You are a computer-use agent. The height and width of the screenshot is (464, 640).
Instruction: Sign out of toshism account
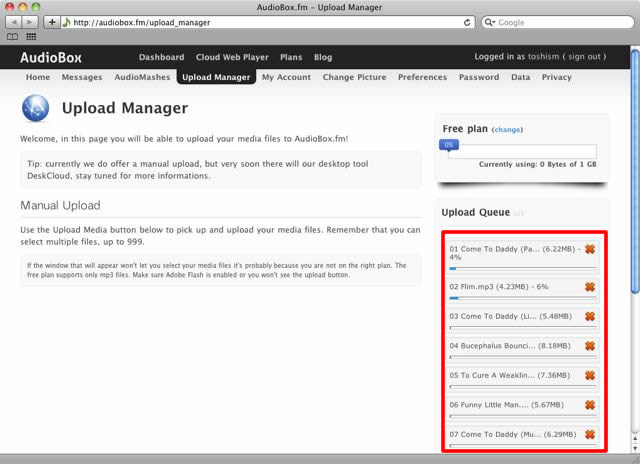(x=584, y=56)
